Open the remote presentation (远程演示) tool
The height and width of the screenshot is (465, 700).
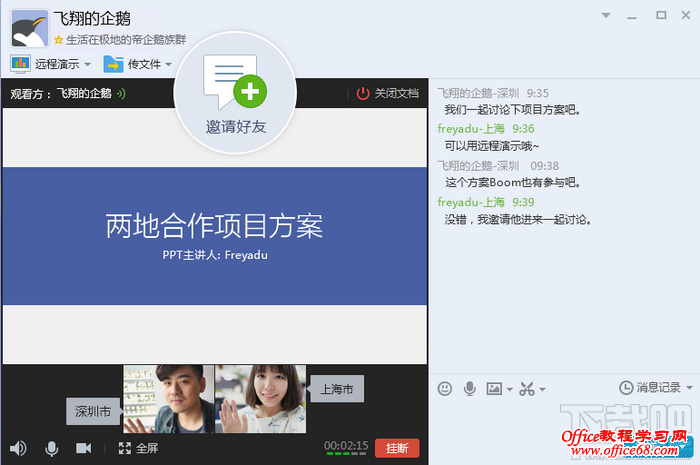pos(45,64)
